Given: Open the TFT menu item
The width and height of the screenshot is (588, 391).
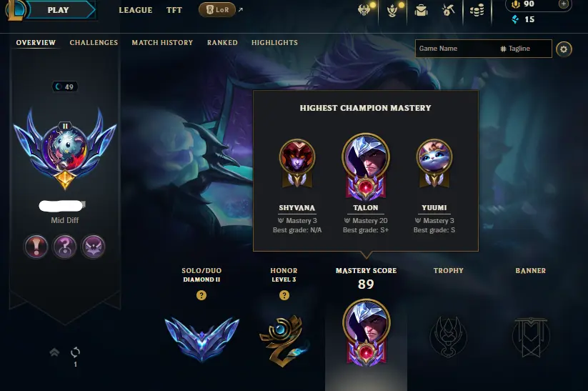Looking at the screenshot, I should point(174,10).
